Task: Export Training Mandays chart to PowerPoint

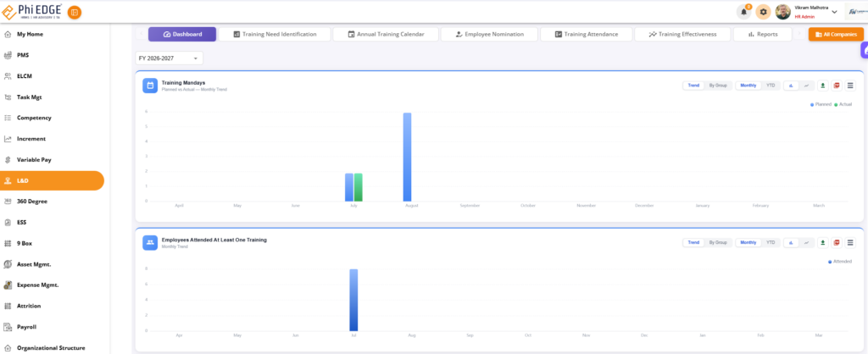Action: (x=837, y=86)
